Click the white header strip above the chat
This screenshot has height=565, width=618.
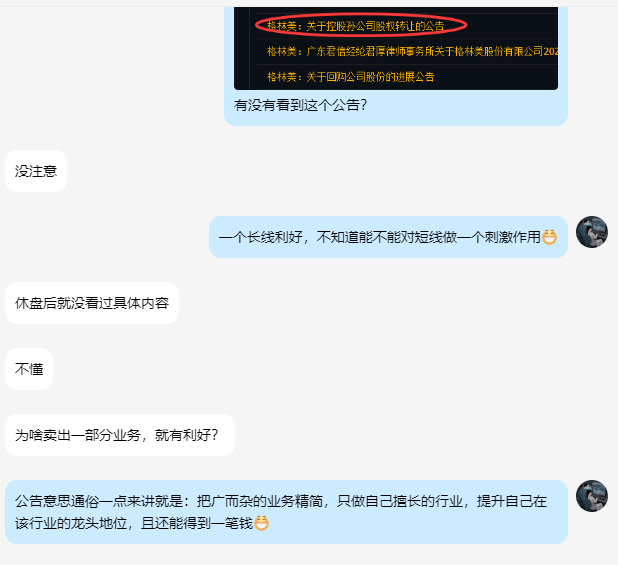click(x=309, y=3)
